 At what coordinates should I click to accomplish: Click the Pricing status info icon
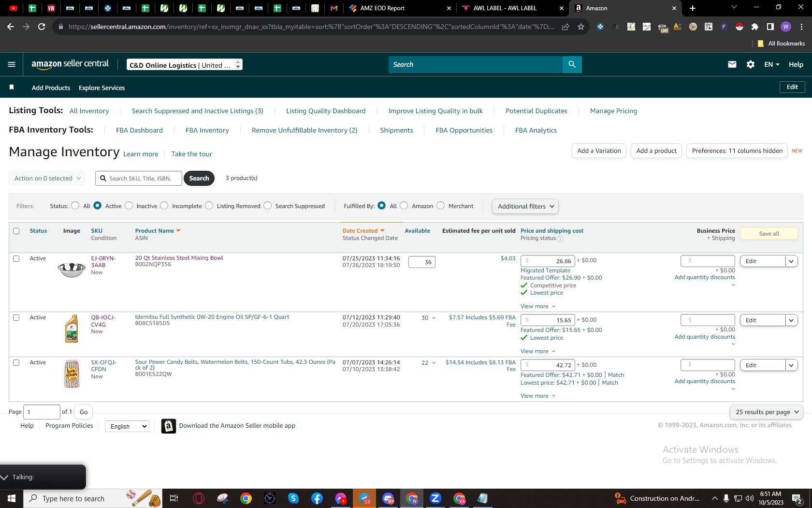(560, 239)
